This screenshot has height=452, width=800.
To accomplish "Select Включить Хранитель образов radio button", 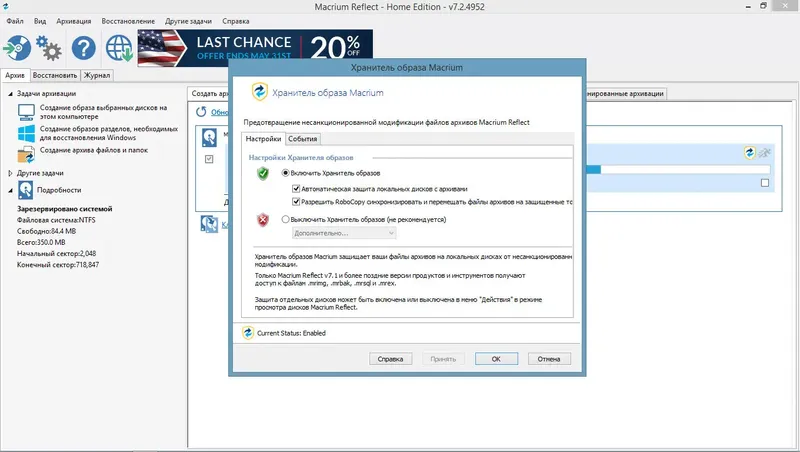I will click(x=286, y=173).
